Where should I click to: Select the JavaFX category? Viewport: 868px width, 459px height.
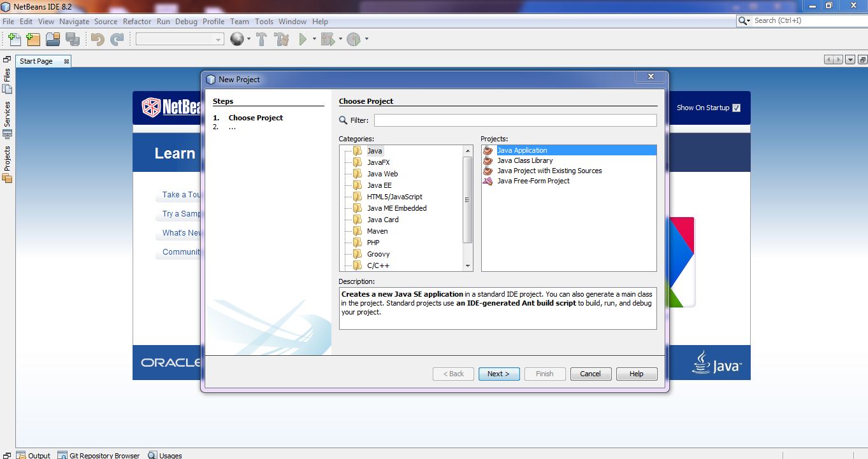(x=378, y=162)
